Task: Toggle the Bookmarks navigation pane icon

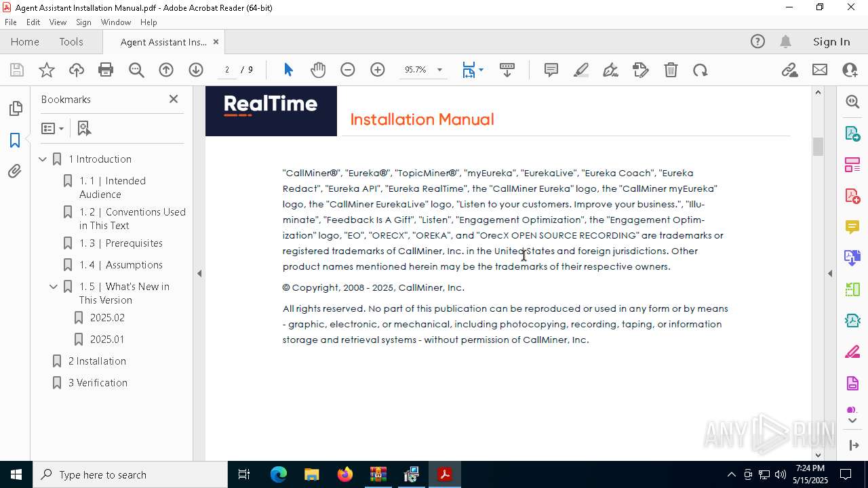Action: coord(15,140)
